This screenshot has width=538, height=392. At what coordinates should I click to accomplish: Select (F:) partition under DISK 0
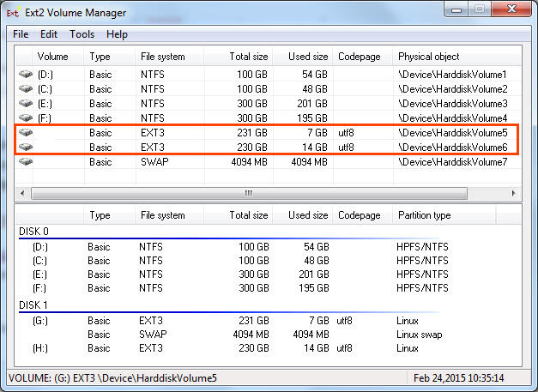39,287
